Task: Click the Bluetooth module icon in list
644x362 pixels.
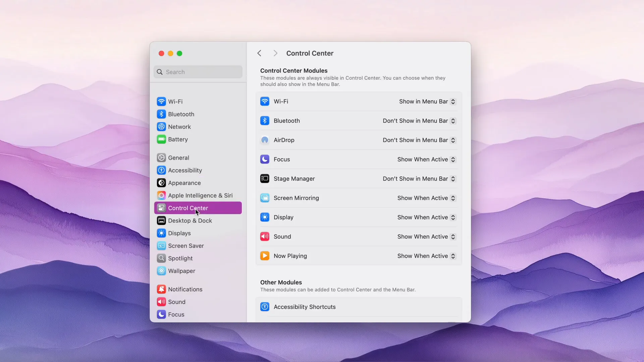Action: tap(265, 121)
